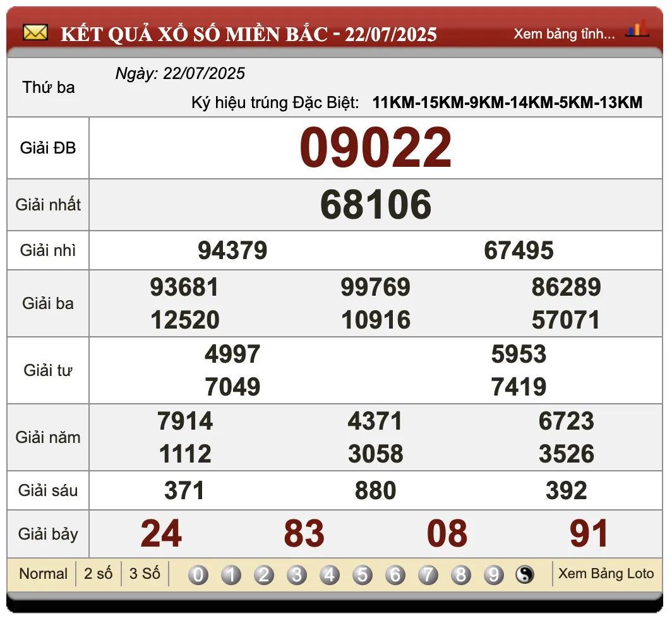Image resolution: width=672 pixels, height=618 pixels.
Task: Select the Normal display mode
Action: (43, 574)
